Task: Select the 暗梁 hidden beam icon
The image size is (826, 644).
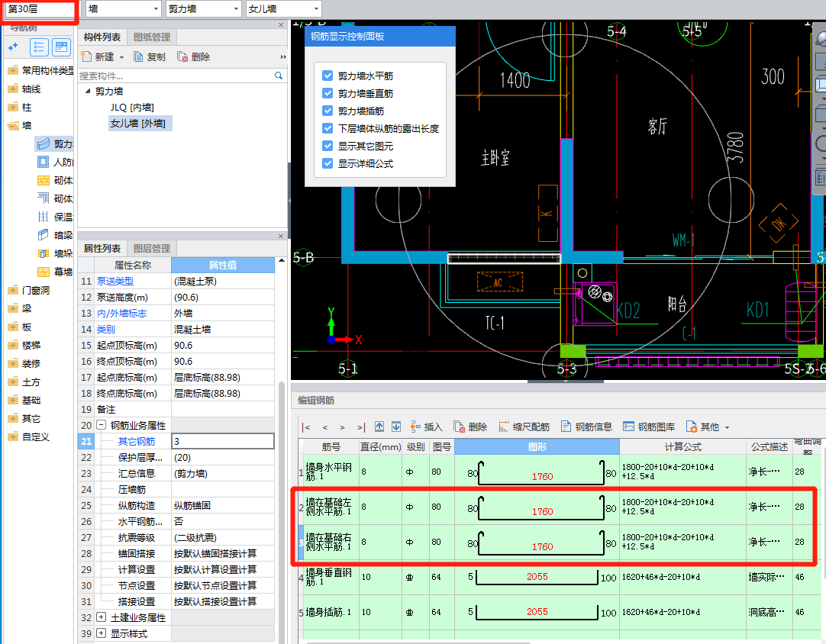Action: (44, 235)
